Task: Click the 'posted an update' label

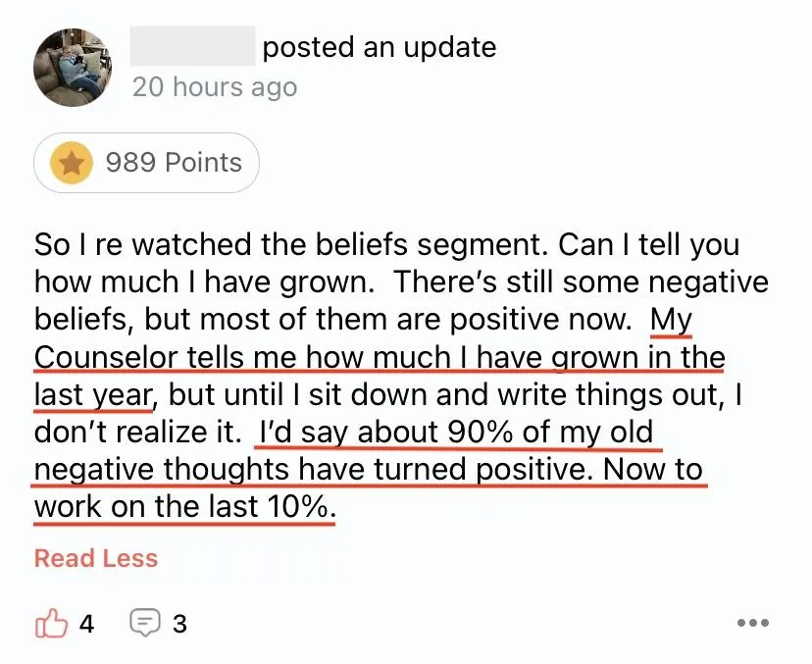Action: [x=380, y=47]
